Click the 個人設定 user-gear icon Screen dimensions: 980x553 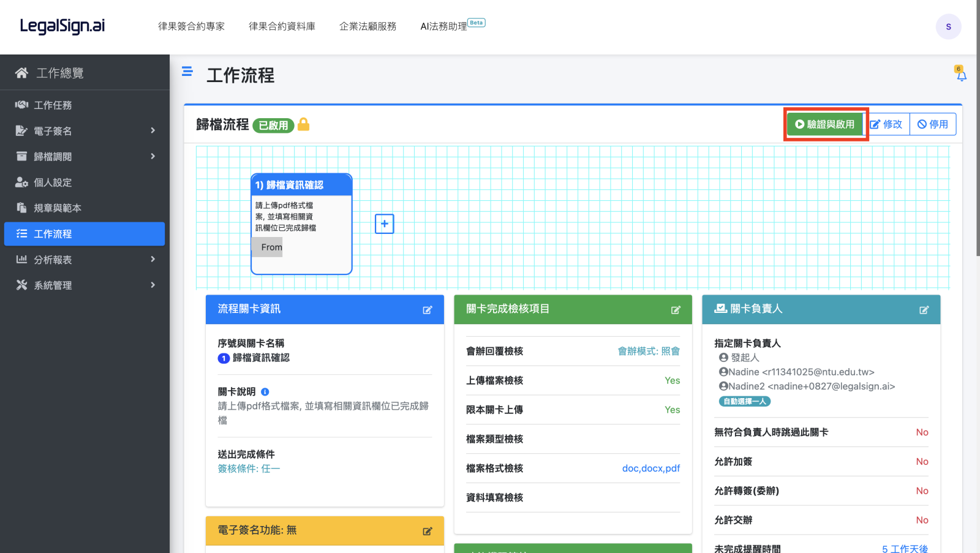21,182
